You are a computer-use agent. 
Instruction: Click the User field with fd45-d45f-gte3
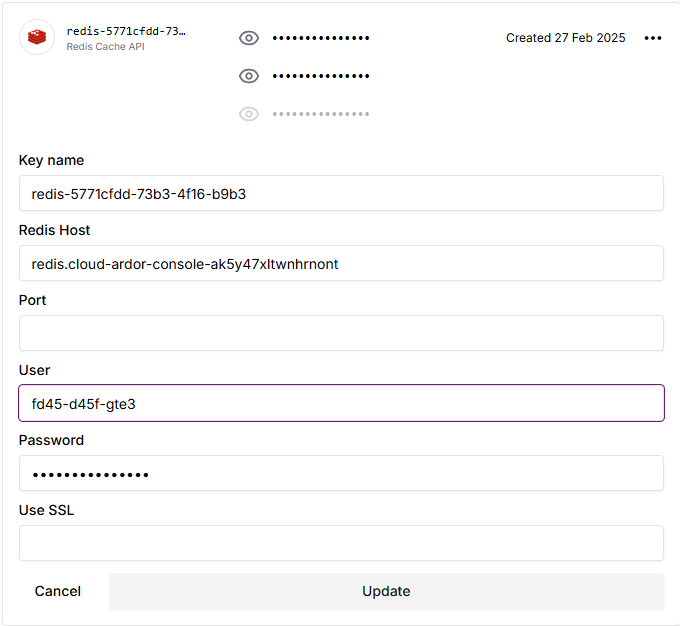(341, 403)
